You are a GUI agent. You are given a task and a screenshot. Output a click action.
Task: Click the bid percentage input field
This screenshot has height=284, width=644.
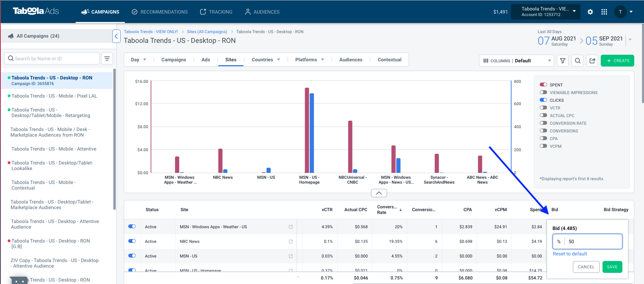point(588,241)
